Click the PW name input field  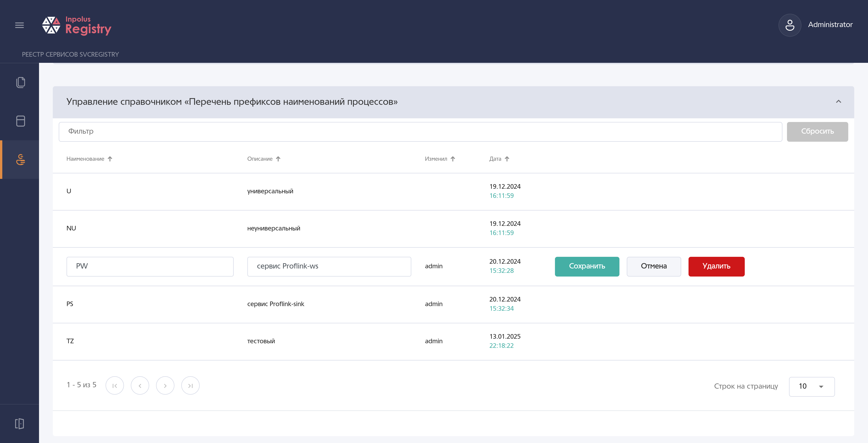tap(150, 267)
